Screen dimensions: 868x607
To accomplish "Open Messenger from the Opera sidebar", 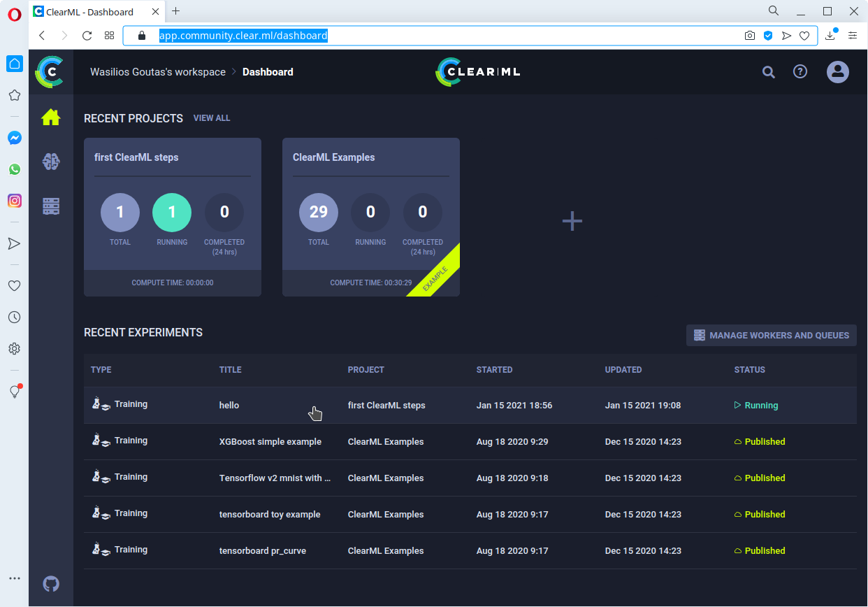I will (x=14, y=137).
